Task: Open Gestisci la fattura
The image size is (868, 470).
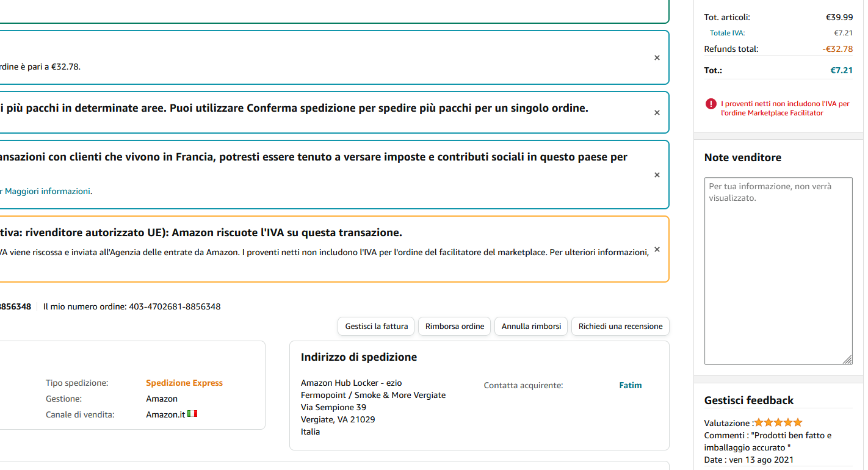Action: (x=376, y=327)
